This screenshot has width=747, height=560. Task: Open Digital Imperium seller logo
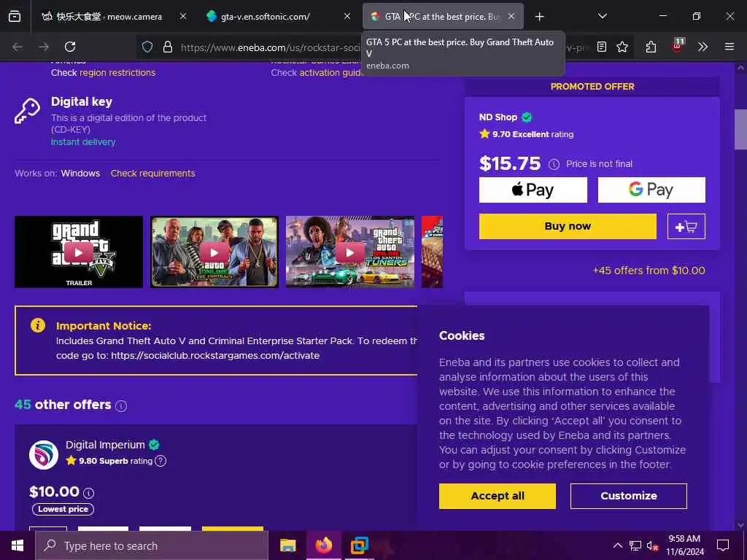pos(43,455)
